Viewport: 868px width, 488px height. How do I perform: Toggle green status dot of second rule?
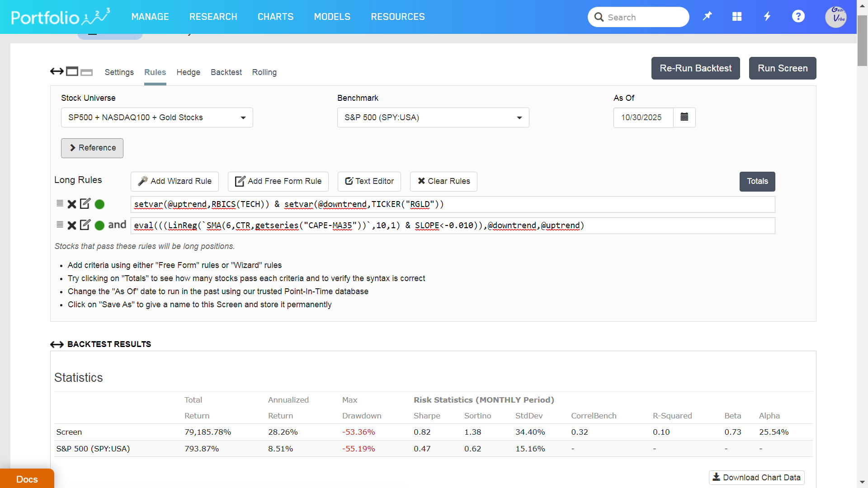click(x=100, y=225)
